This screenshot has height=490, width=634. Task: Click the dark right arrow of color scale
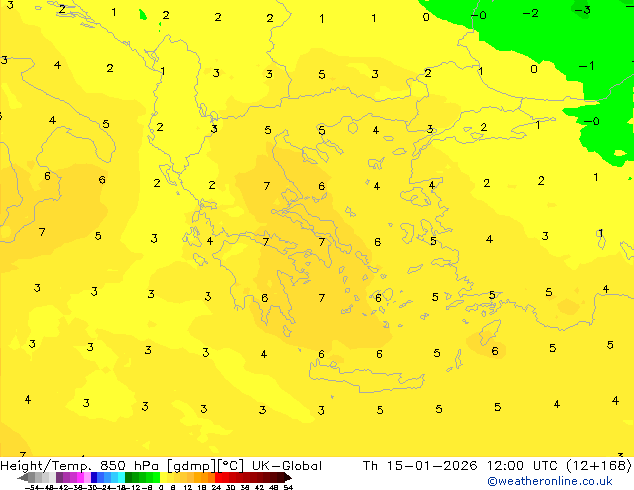[x=287, y=478]
